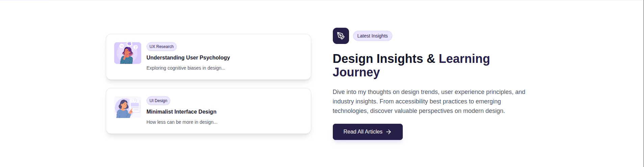This screenshot has height=167, width=644.
Task: Click the excerpt 'How less can be more in design...'
Action: (182, 122)
